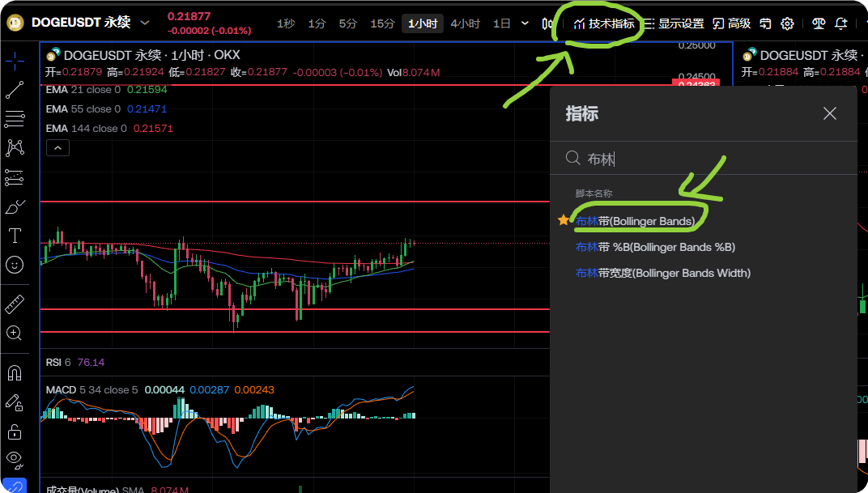868x493 pixels.
Task: Select the trend line drawing tool
Action: 15,90
